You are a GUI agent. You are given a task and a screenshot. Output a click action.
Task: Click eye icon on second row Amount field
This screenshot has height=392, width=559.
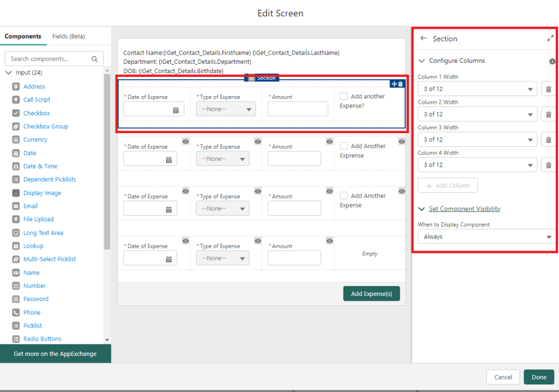point(330,141)
